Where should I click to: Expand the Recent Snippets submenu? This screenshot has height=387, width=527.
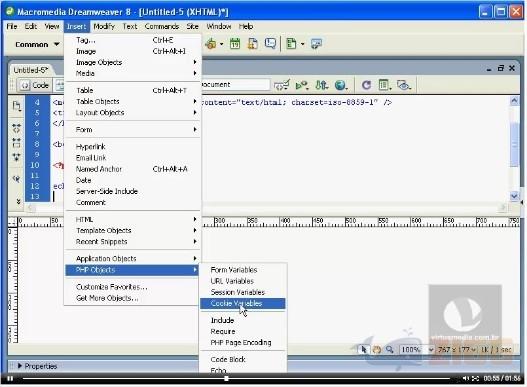click(x=132, y=241)
